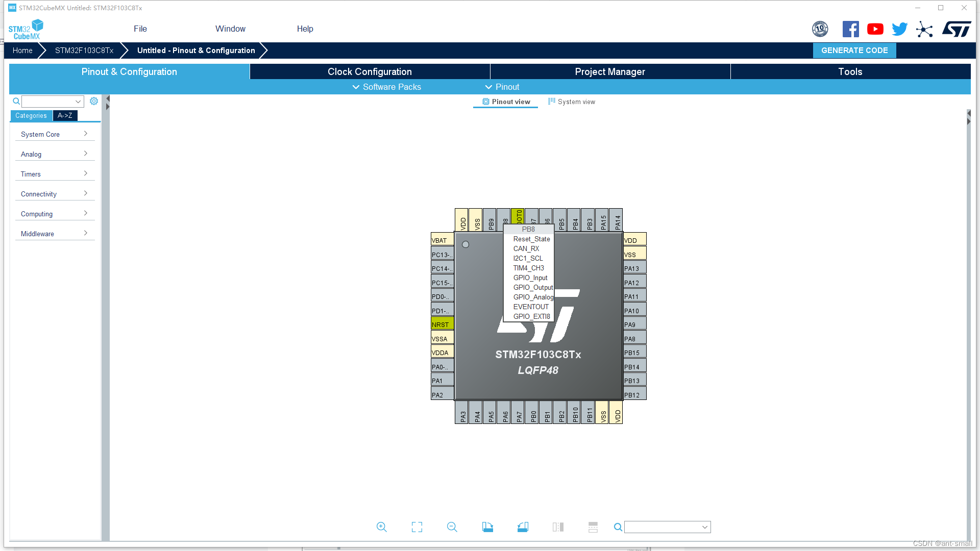Toggle System view mode for pinout

[571, 102]
